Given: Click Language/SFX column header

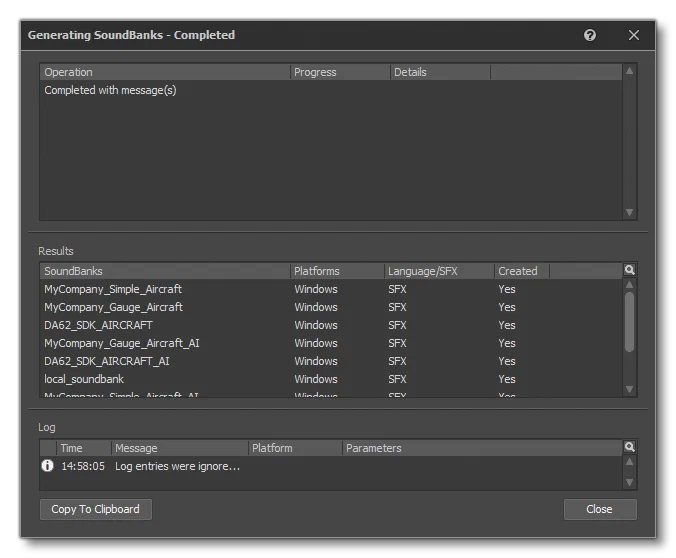Looking at the screenshot, I should [439, 271].
